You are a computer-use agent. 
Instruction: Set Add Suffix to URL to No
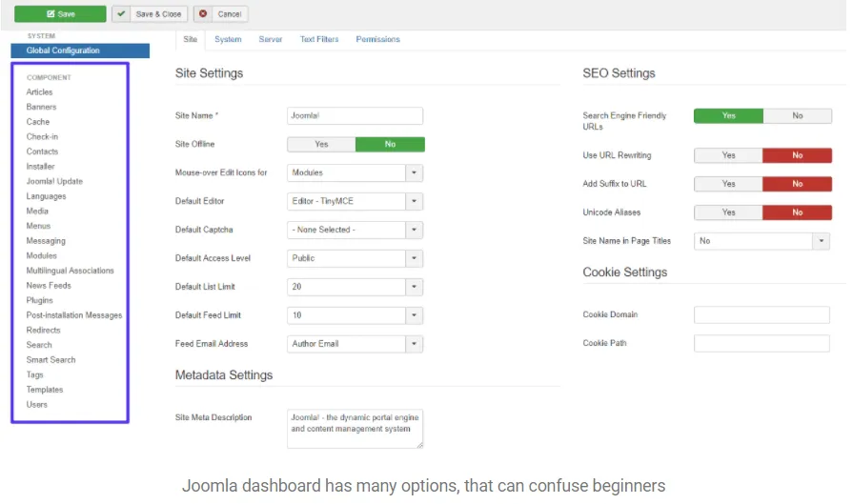point(798,184)
